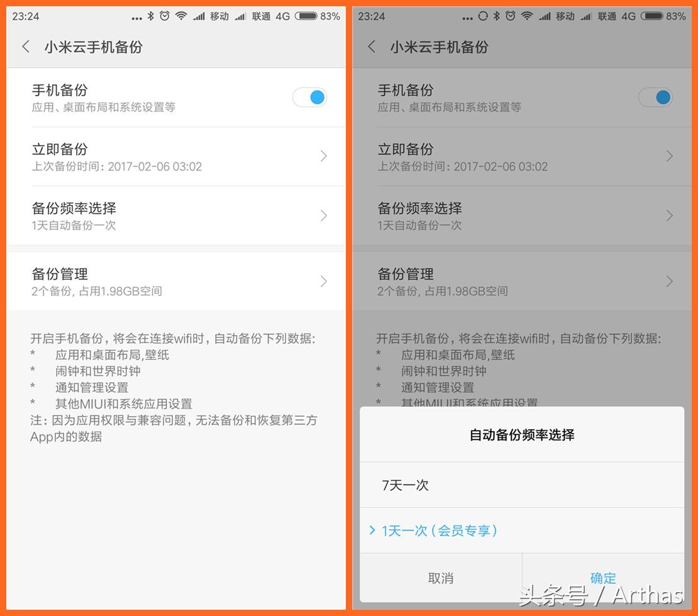Select 7天一次 frequency option in dialog
Image resolution: width=698 pixels, height=616 pixels.
pos(521,485)
